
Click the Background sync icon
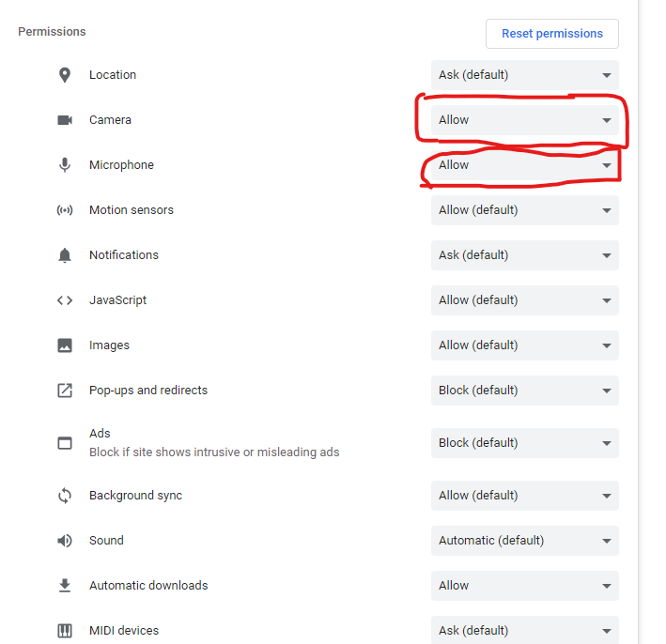(x=65, y=496)
